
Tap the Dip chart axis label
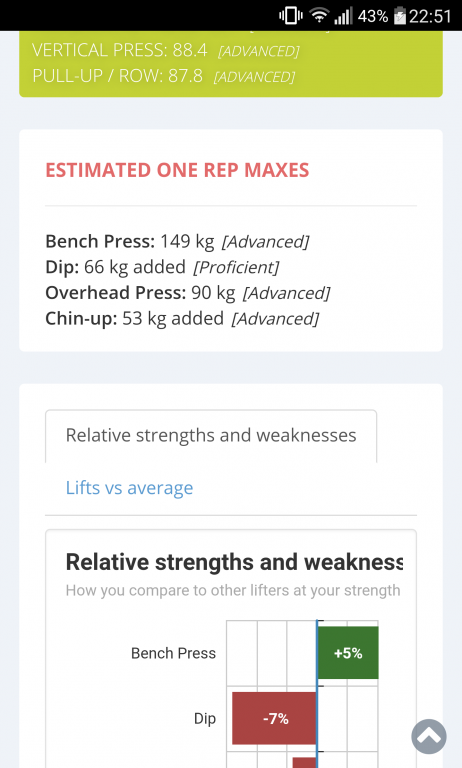click(x=205, y=719)
